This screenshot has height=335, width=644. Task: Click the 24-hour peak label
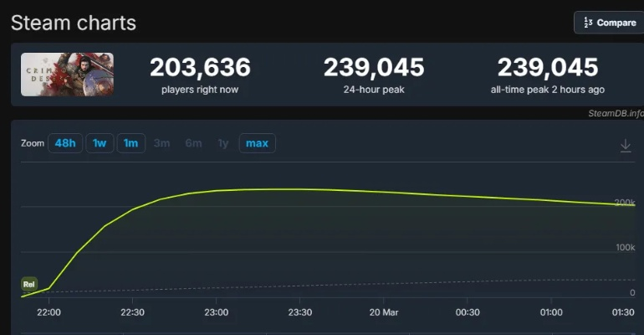(374, 90)
